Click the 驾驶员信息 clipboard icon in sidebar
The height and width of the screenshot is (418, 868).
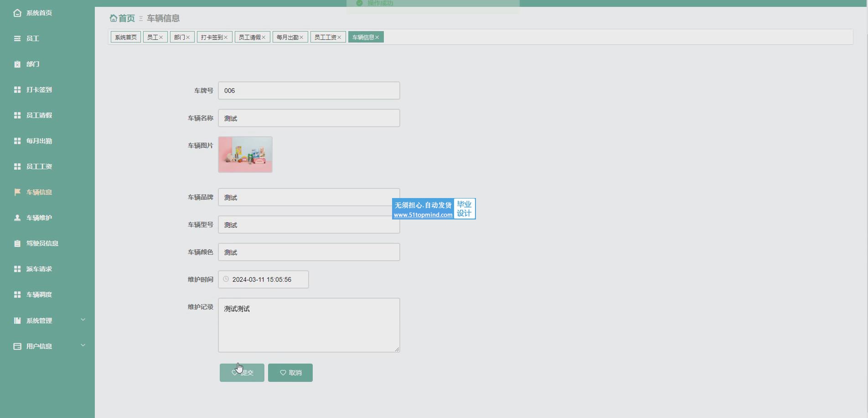coord(17,243)
